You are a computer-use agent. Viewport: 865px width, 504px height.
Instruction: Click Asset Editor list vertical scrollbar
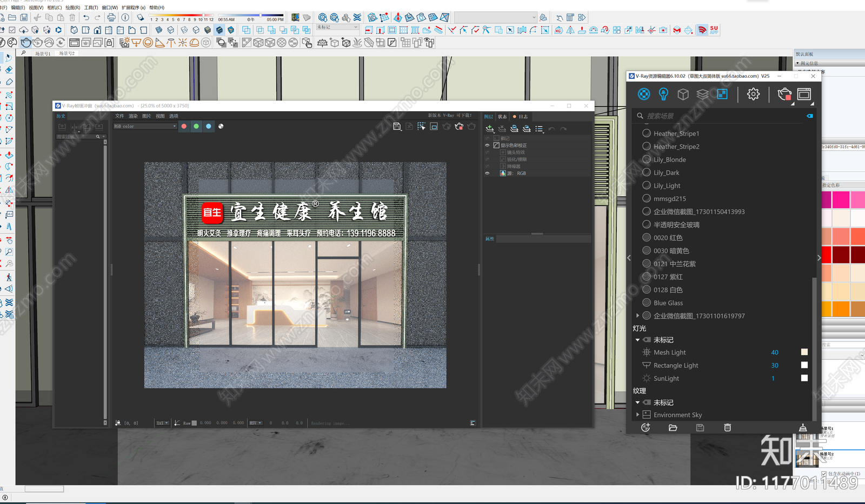tap(814, 348)
